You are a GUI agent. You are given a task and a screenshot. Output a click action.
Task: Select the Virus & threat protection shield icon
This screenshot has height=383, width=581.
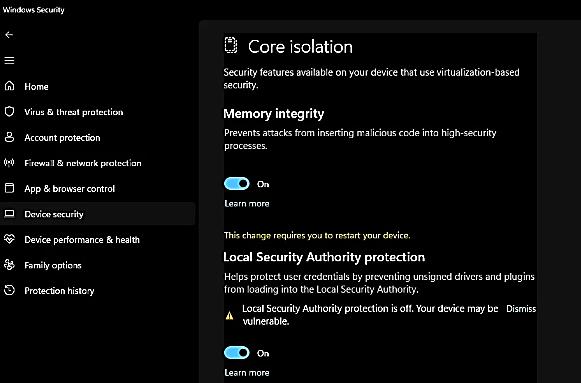9,111
